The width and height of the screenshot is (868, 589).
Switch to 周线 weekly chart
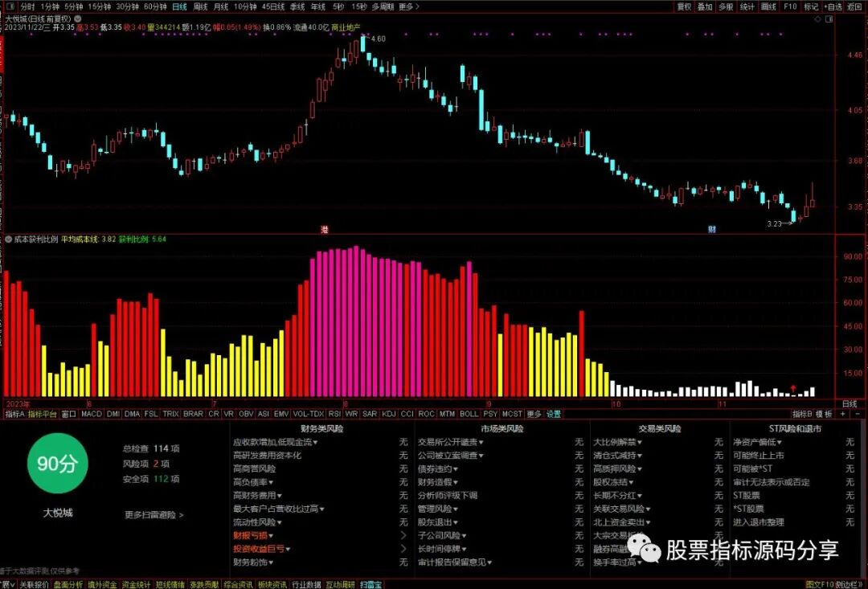tap(200, 6)
